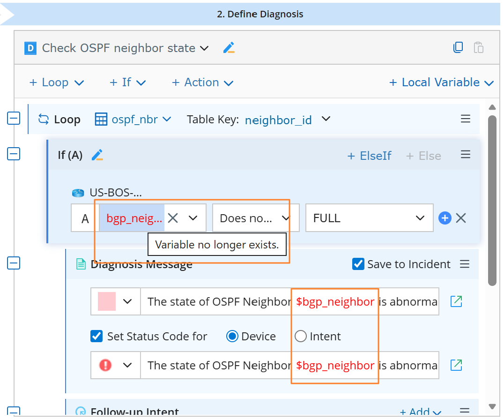Viewport: 504px width, 420px height.
Task: Click the Follow-up Intent icon
Action: (x=81, y=411)
